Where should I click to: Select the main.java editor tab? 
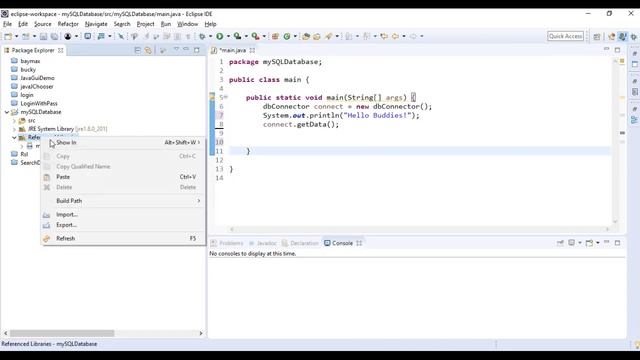(x=232, y=50)
